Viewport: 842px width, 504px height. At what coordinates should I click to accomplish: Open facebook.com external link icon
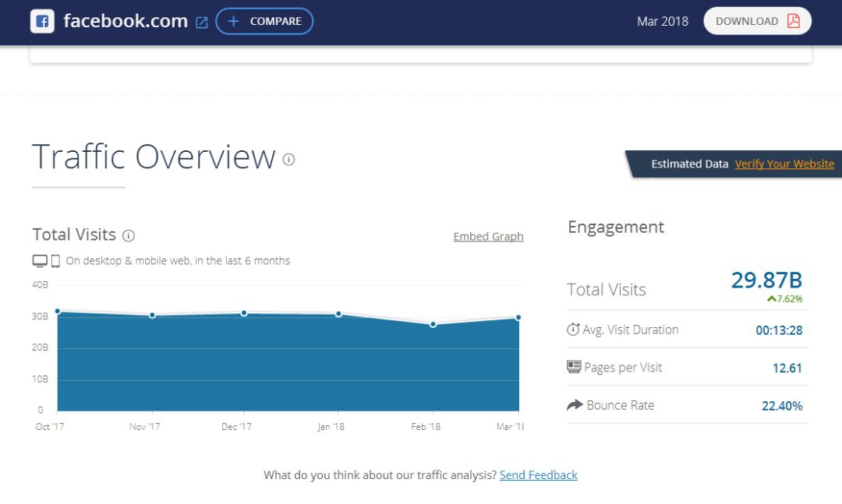[201, 22]
